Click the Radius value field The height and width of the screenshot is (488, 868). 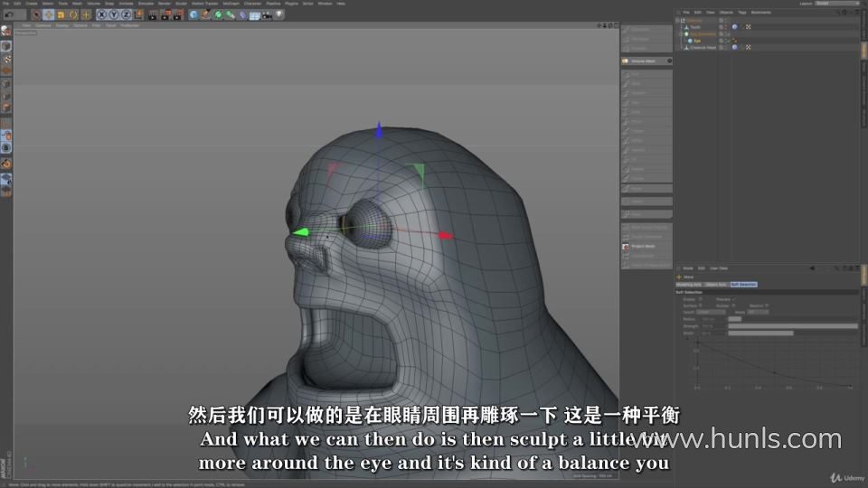[712, 319]
